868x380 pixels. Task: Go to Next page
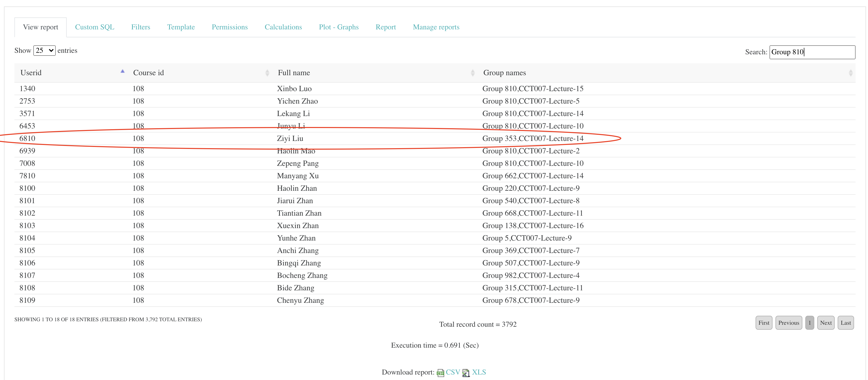(x=826, y=323)
